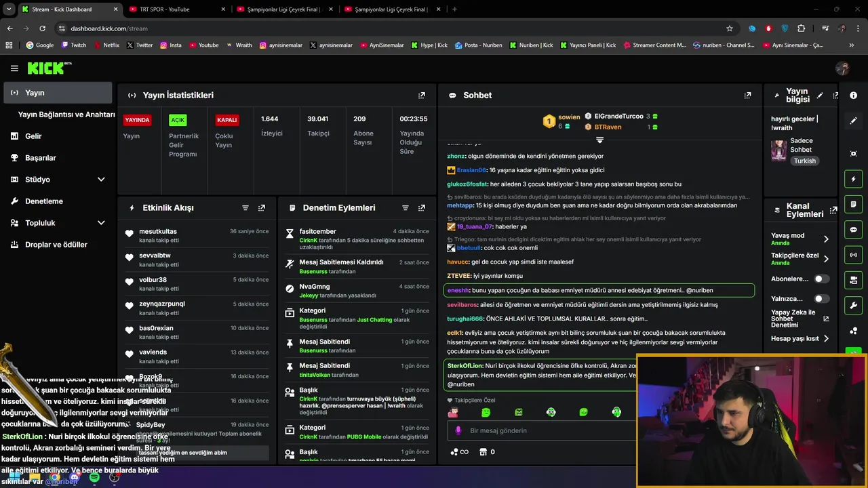Toggle the camera widget in the right sidebar
Viewport: 868px width, 488px height.
click(854, 280)
